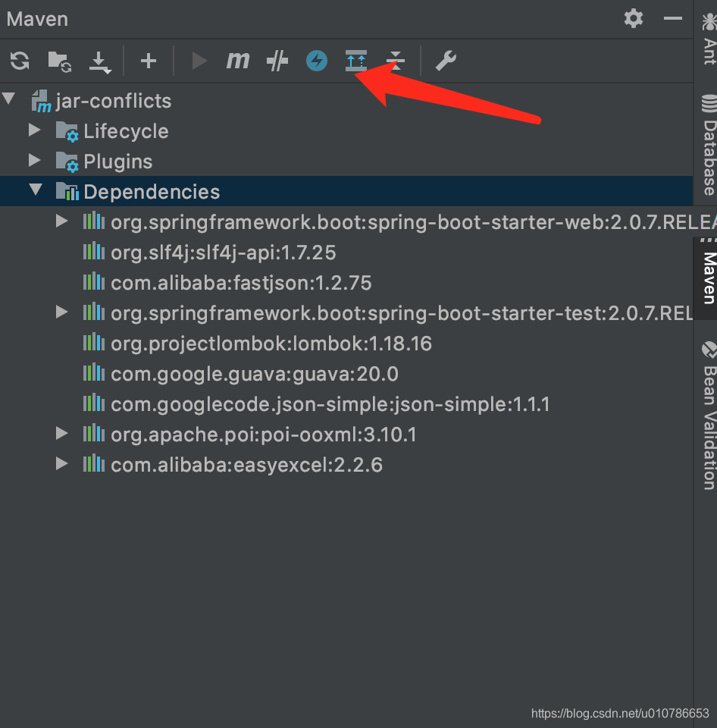
Task: Select json-simple:1.1.1 dependency
Action: (330, 404)
